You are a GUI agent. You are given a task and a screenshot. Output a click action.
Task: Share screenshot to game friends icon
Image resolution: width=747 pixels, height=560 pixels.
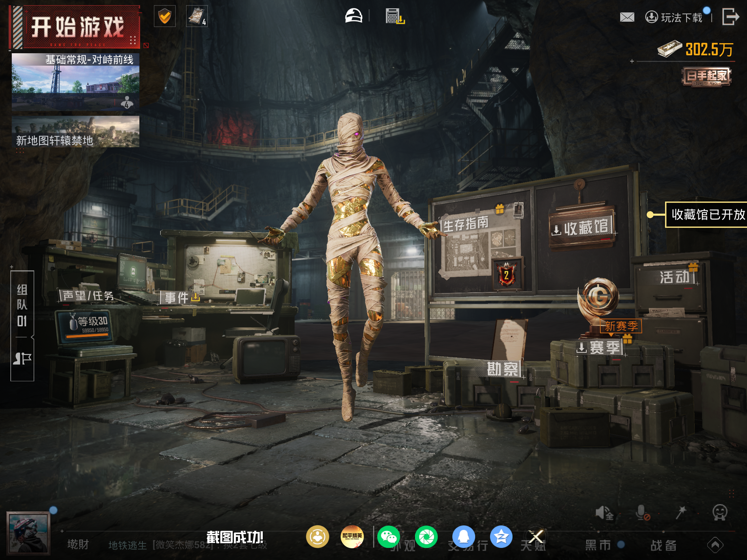[x=317, y=537]
